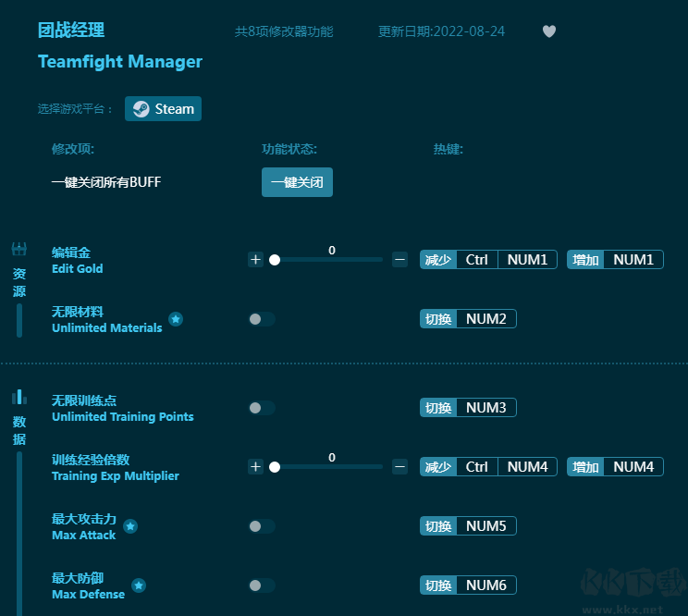The image size is (688, 616).
Task: Click the NUM2 hotkey box for Unlimited Materials
Action: 485,319
